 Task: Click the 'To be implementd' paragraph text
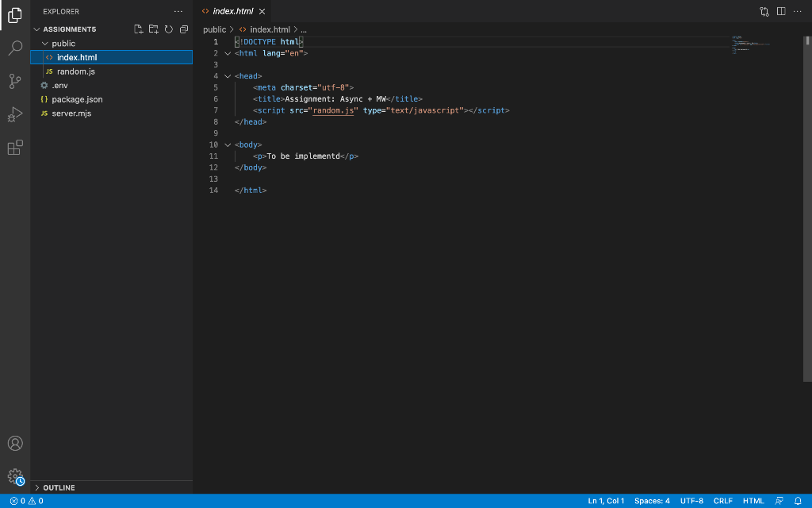[304, 156]
